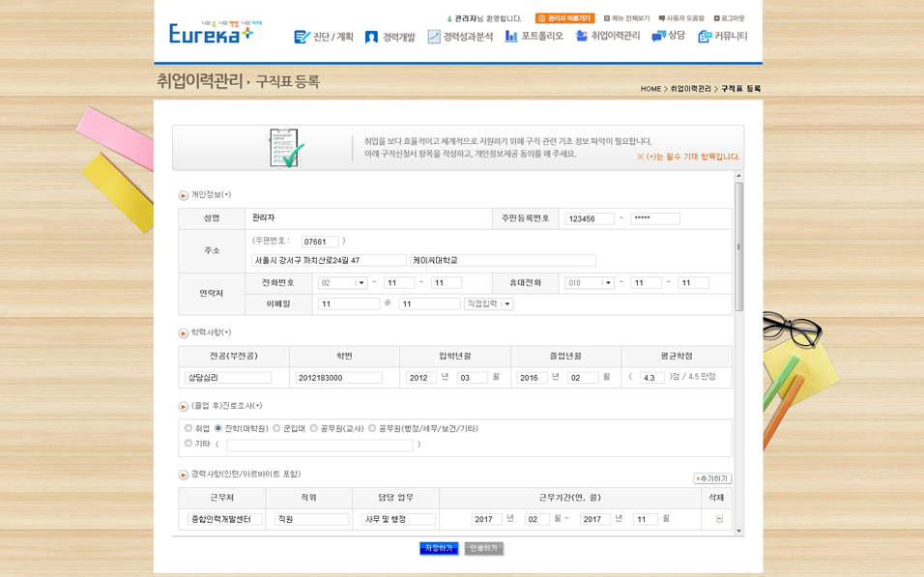This screenshot has width=924, height=577.
Task: Open the 커뮤니티 menu
Action: pos(731,36)
